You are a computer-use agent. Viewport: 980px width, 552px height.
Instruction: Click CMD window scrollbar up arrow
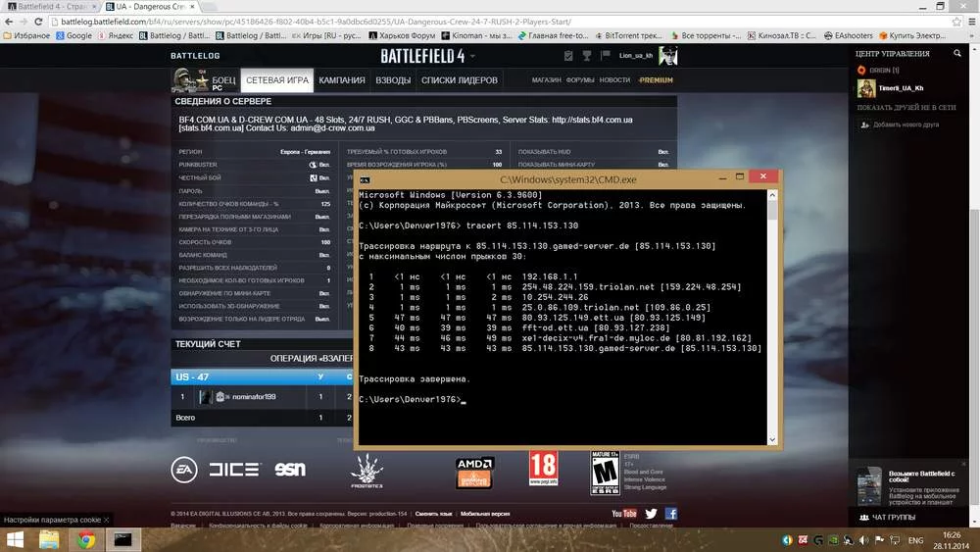pyautogui.click(x=772, y=195)
